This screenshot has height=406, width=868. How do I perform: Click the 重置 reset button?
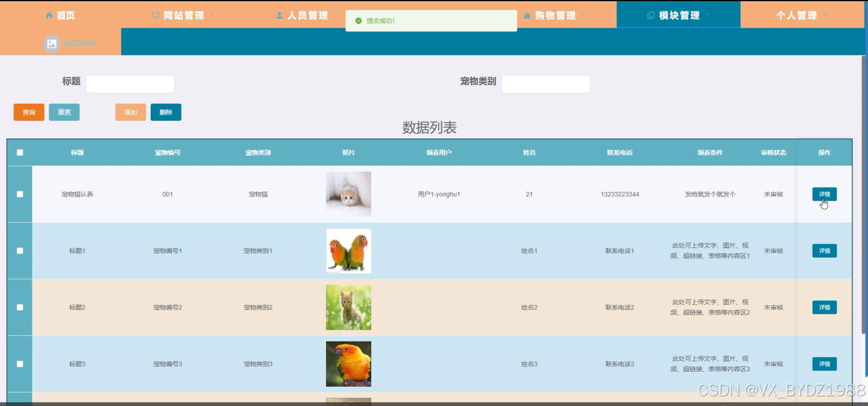click(64, 112)
